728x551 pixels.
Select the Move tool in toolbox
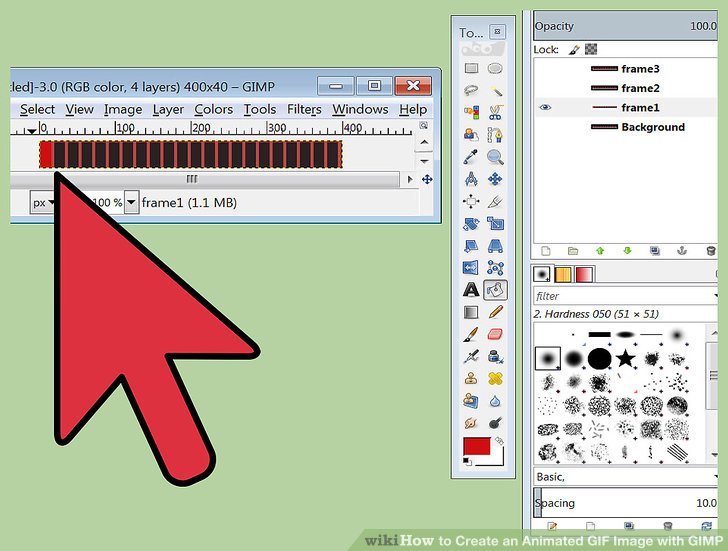click(495, 179)
